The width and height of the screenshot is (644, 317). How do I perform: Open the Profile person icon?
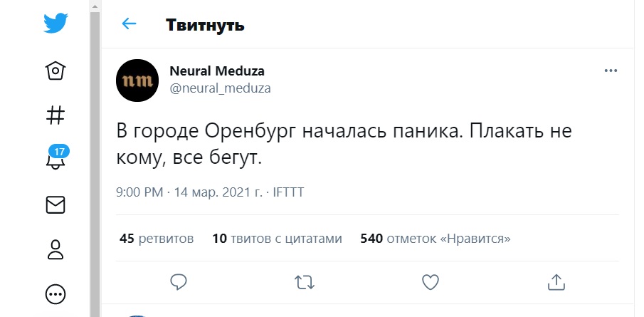coord(55,249)
